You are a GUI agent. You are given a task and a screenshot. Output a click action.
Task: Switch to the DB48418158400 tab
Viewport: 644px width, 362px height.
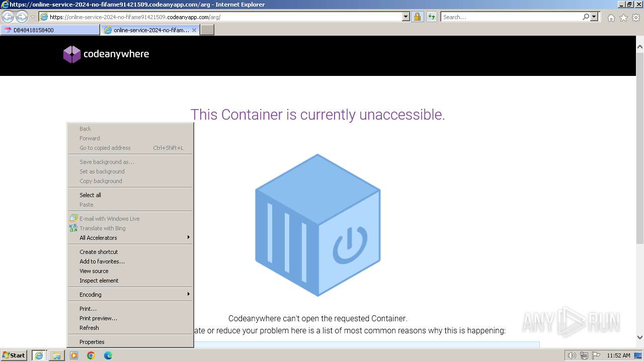click(x=50, y=30)
